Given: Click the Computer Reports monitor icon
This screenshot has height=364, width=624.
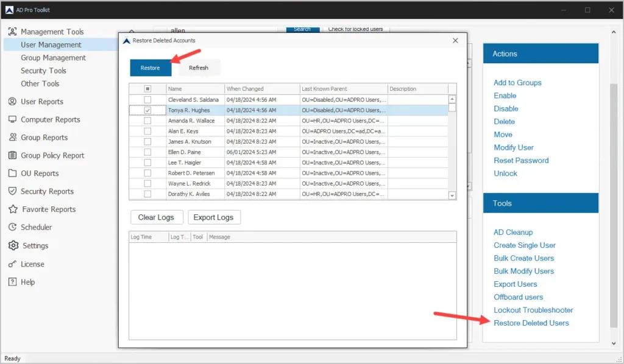Looking at the screenshot, I should [x=12, y=119].
